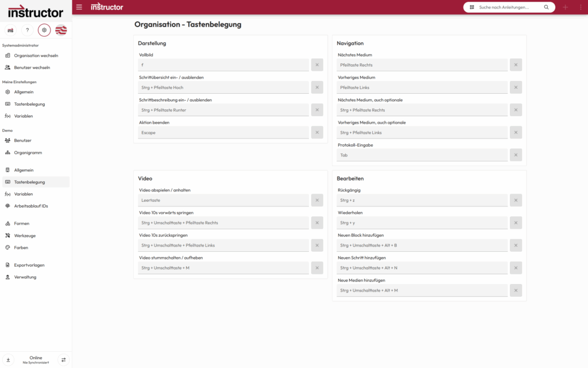The height and width of the screenshot is (368, 588).
Task: Clear the Video stummschalten shortcut assignment
Action: [x=317, y=267]
